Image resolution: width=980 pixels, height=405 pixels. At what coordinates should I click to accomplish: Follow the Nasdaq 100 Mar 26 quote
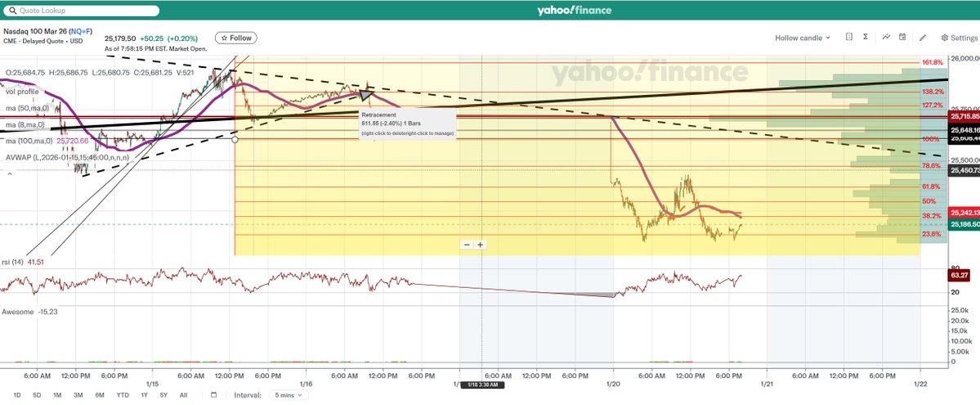(x=235, y=38)
